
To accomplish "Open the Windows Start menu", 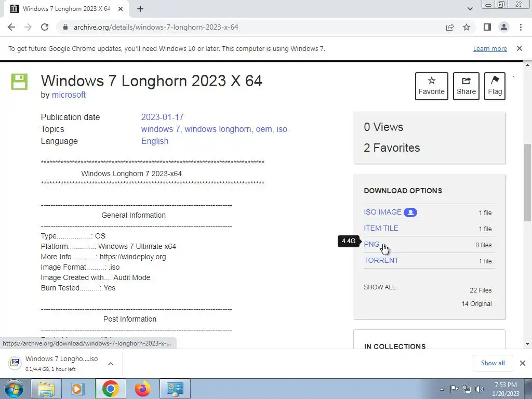I will pos(14,389).
